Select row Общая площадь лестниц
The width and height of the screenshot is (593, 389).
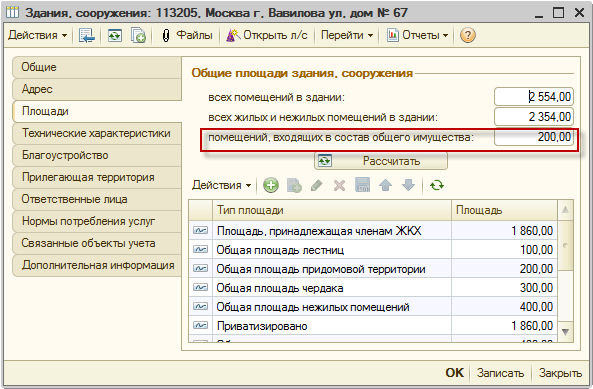[x=373, y=250]
